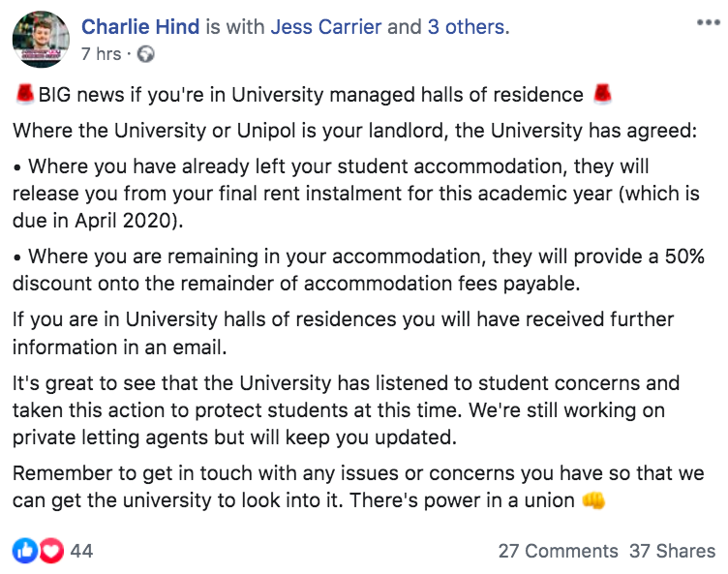Screen dimensions: 728x574
Task: Click the red heart Love reaction icon
Action: 51,551
